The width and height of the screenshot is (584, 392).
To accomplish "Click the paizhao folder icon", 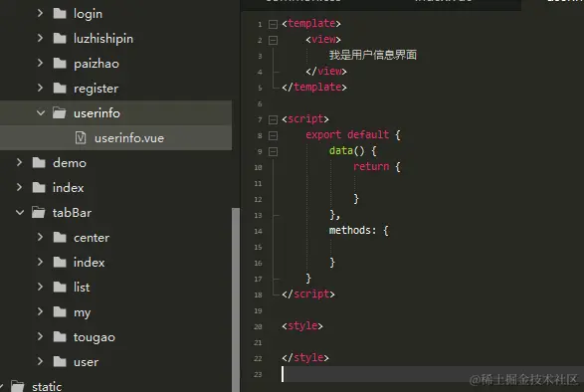I will click(60, 64).
